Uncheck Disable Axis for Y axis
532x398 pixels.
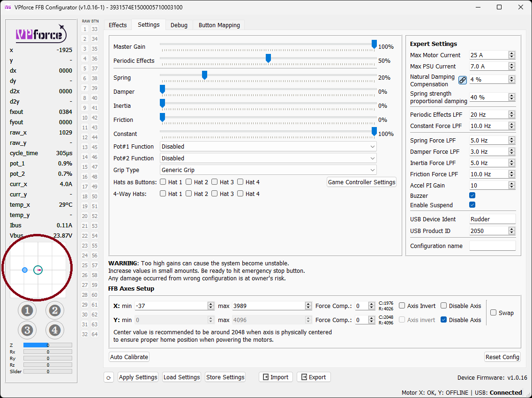click(444, 320)
